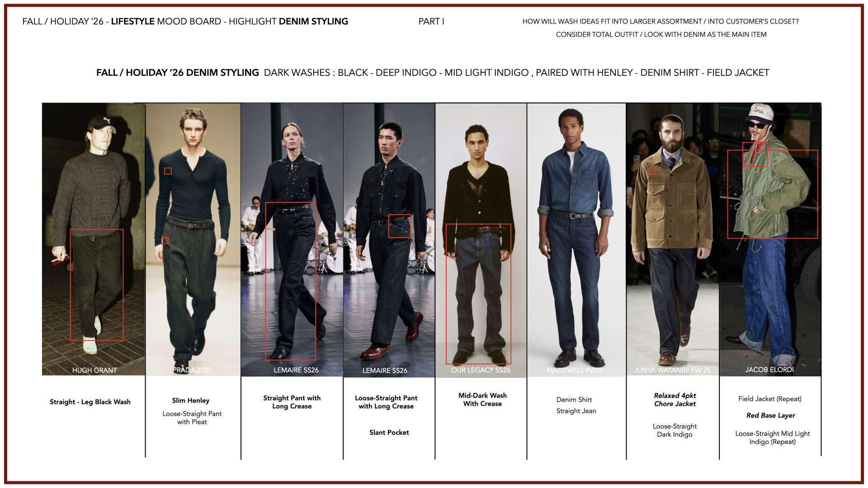
Task: Select the 'Slim Henley' label text
Action: coord(190,401)
